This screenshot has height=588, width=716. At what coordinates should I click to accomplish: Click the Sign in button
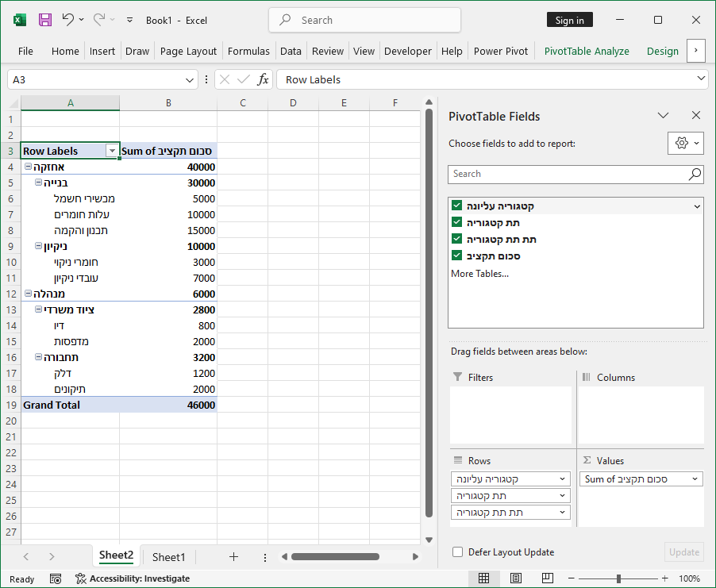(x=569, y=21)
